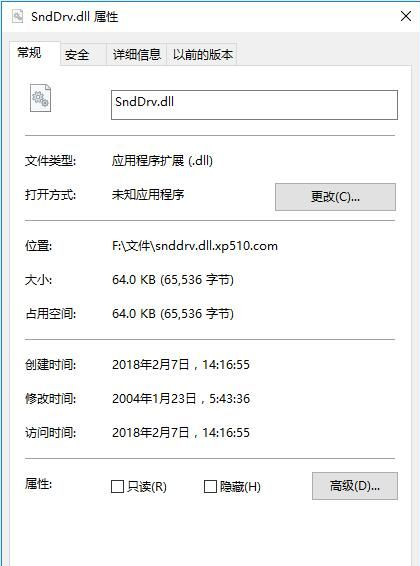420x566 pixels.
Task: Open the 详细信息 tab
Action: [136, 55]
